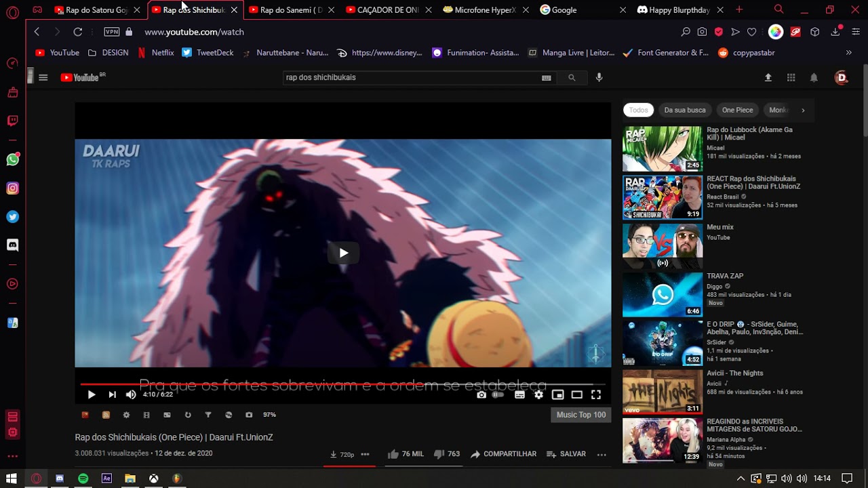Open browser downloads in the address toolbar

835,32
